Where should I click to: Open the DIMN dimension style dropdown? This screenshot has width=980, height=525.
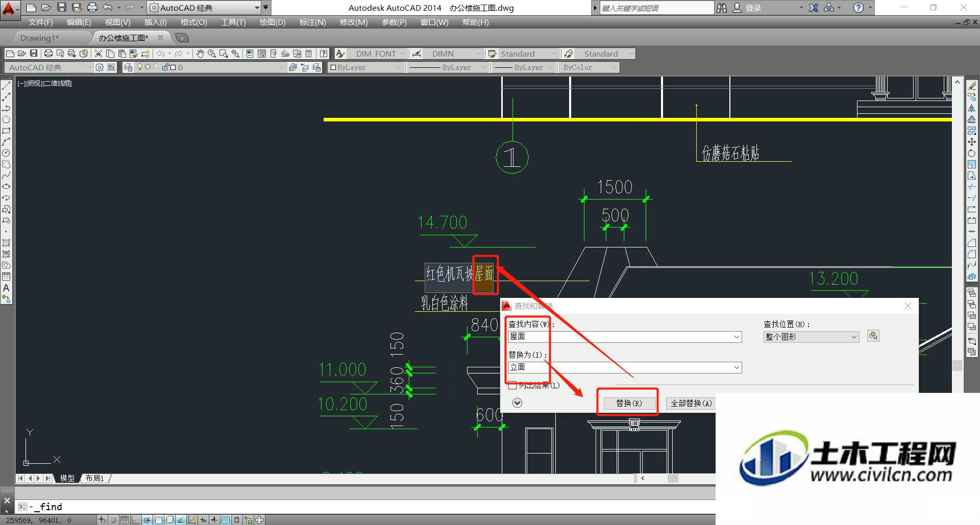point(452,54)
